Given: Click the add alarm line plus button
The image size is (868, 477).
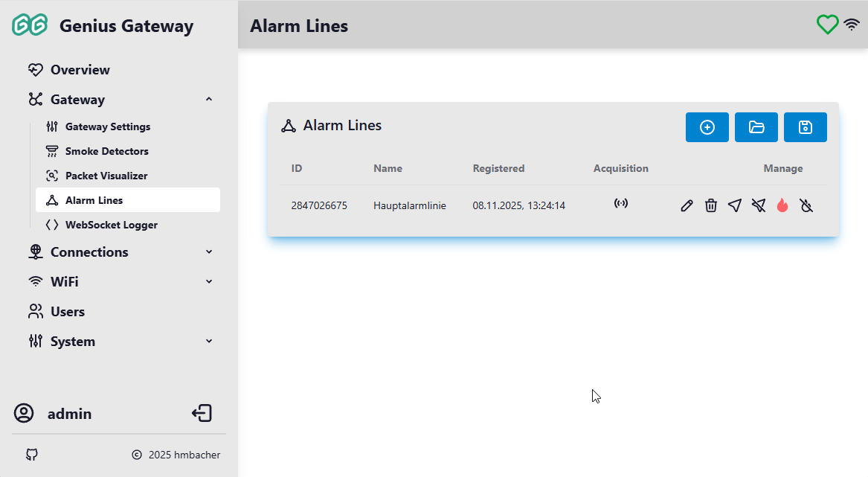Looking at the screenshot, I should coord(707,127).
